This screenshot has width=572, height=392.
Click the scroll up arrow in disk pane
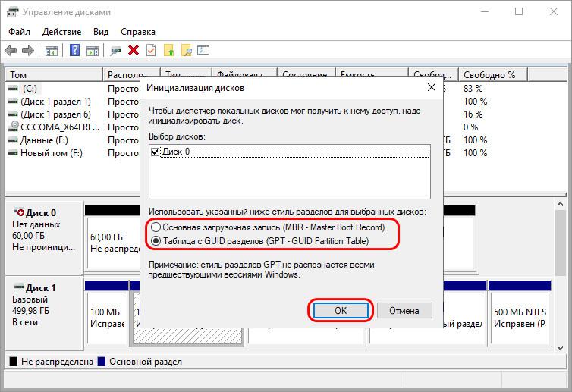(561, 205)
